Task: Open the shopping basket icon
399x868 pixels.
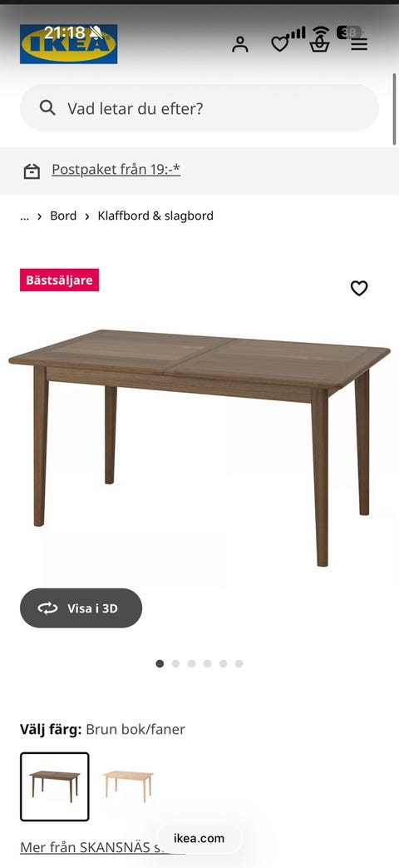Action: pos(319,44)
